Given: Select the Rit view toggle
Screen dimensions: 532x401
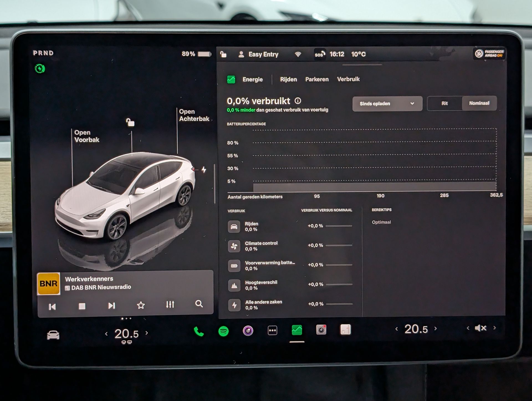Looking at the screenshot, I should (444, 103).
